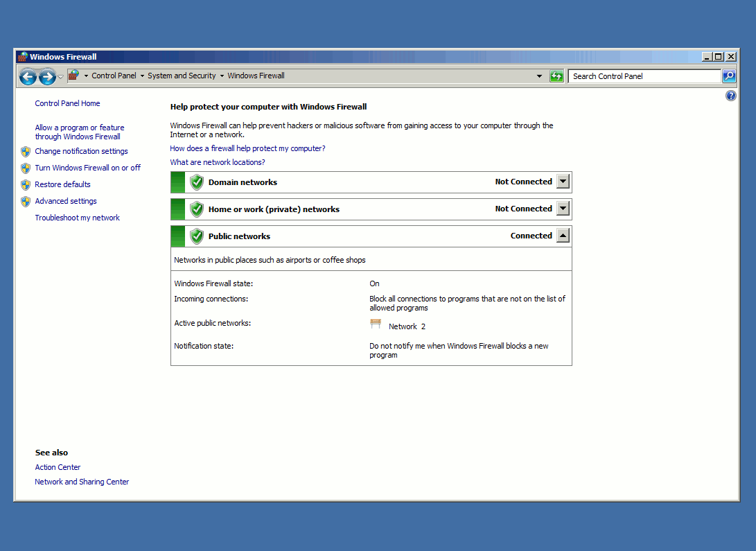Viewport: 756px width, 551px height.
Task: Open dropdown arrow after System and Security
Action: (222, 76)
